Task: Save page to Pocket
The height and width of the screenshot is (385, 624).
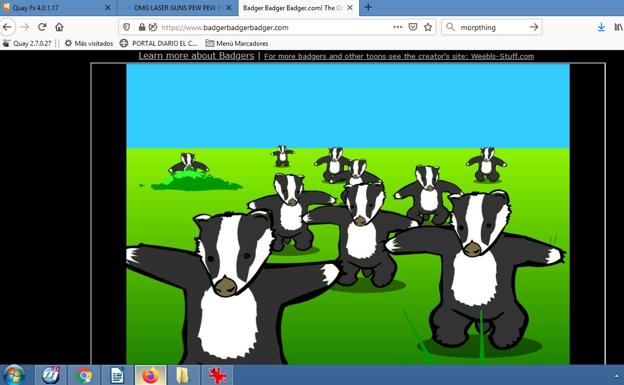Action: coord(413,27)
